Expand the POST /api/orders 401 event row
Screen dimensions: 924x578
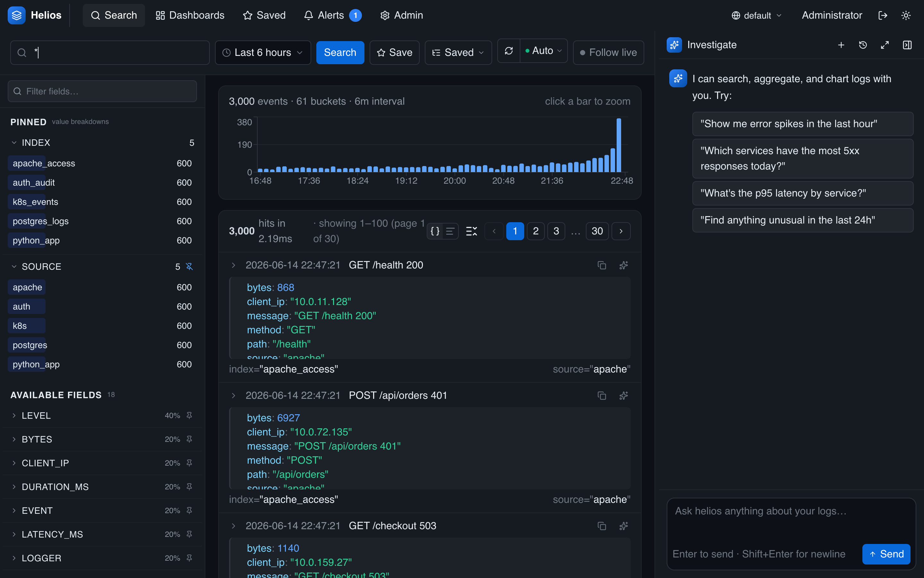pyautogui.click(x=233, y=396)
